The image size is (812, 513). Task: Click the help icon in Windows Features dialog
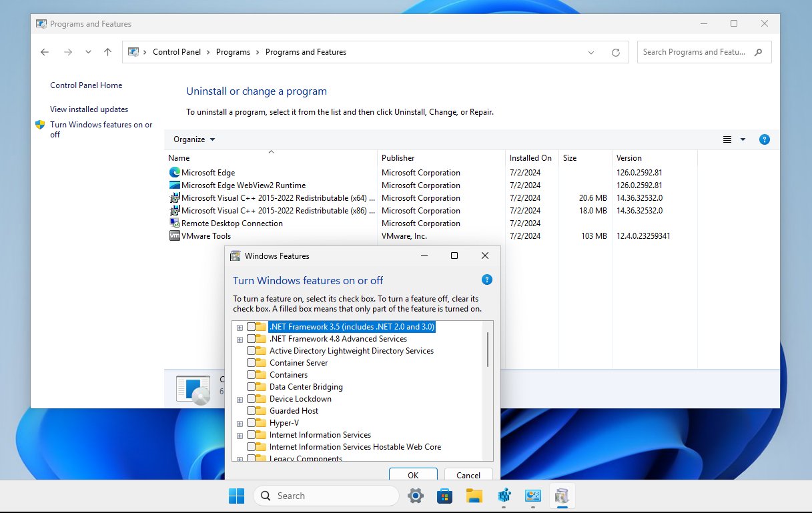click(487, 280)
